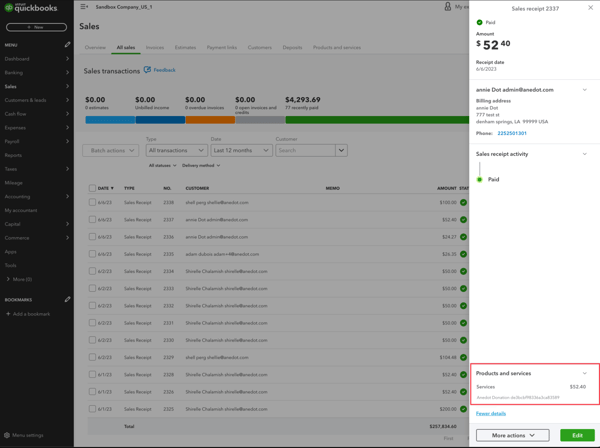Click the phone number 2252501301 link
The width and height of the screenshot is (600, 448).
tap(512, 133)
